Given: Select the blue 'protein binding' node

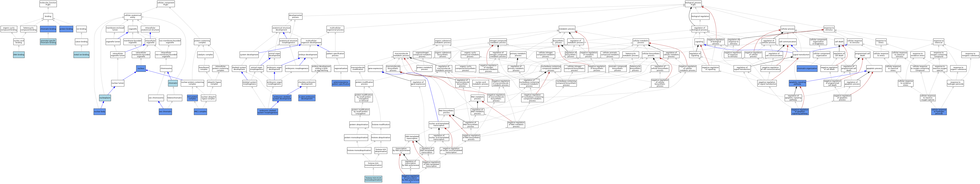Looking at the screenshot, I should click(66, 29).
